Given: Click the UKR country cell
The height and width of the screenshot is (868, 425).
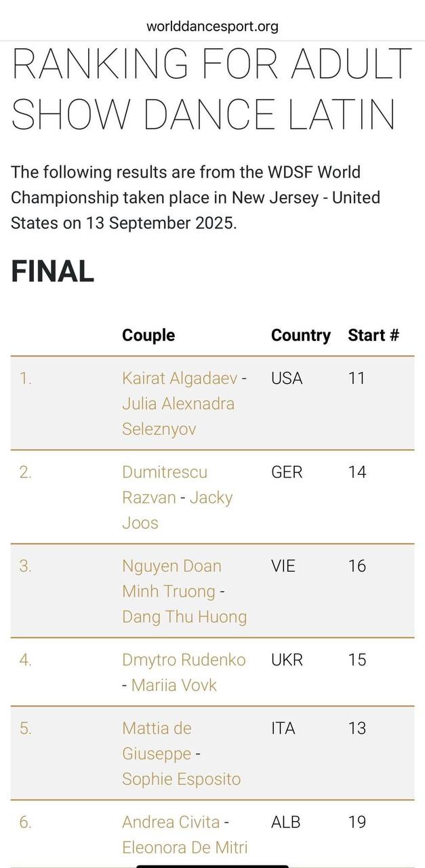Looking at the screenshot, I should click(287, 660).
